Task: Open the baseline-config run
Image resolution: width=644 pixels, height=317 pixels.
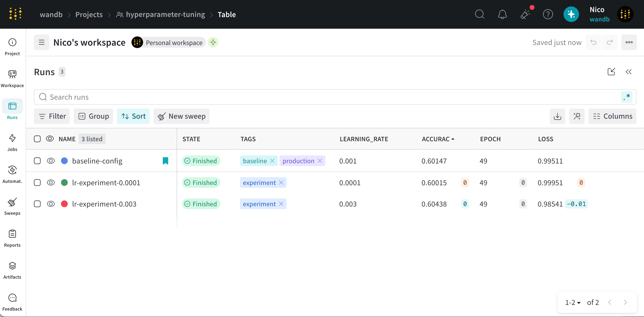Action: [97, 161]
